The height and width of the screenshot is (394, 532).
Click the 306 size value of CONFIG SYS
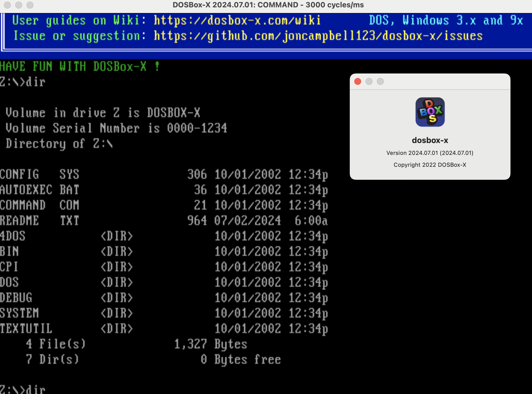coord(197,174)
